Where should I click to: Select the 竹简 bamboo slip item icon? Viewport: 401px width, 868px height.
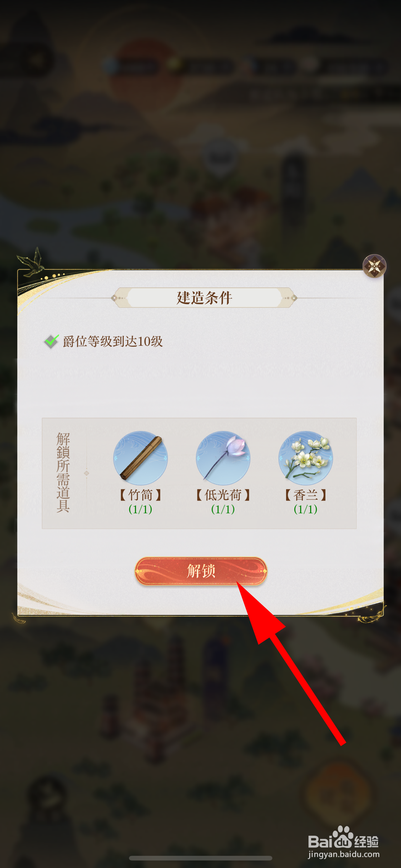141,458
